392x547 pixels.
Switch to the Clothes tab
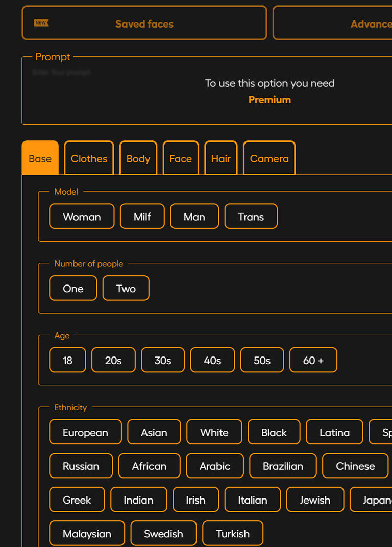89,158
